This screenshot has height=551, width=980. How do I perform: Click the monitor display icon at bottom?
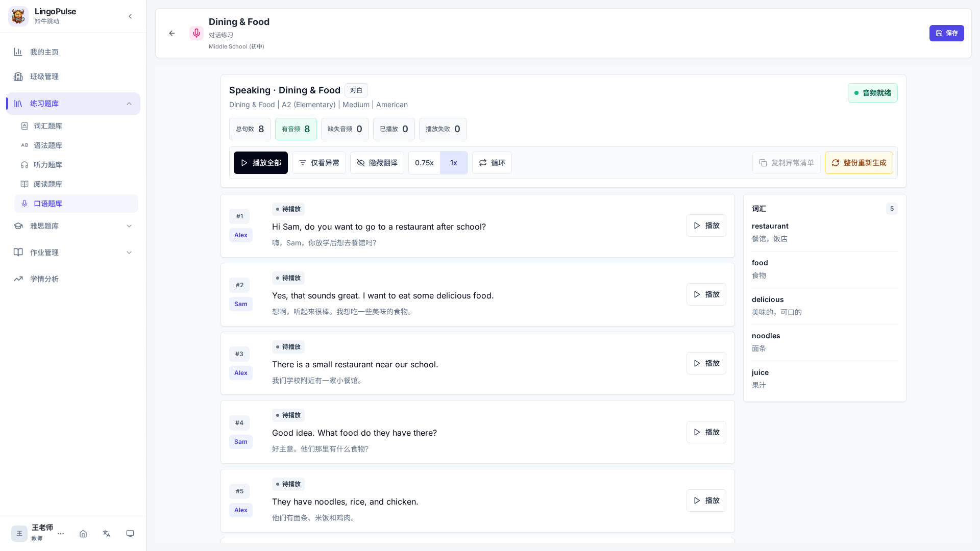click(130, 534)
